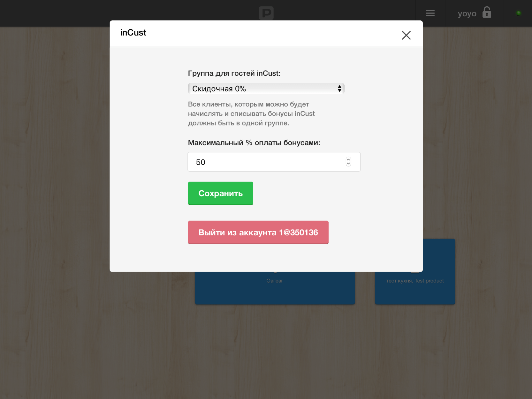Image resolution: width=532 pixels, height=399 pixels.
Task: Click the unlock padlock icon next to yoyo
Action: (x=487, y=12)
